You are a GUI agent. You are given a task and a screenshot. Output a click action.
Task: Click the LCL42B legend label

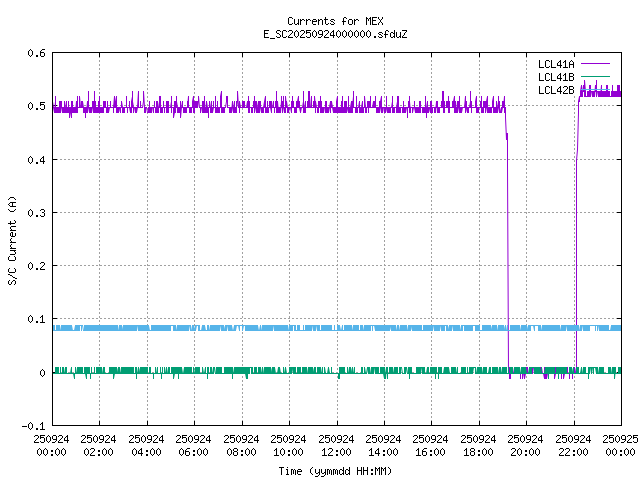(x=555, y=90)
